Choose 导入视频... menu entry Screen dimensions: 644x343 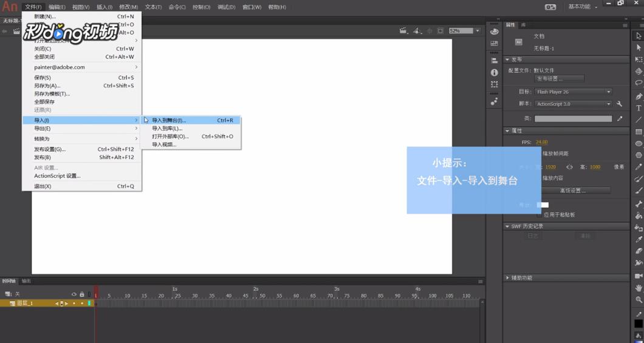click(x=191, y=144)
